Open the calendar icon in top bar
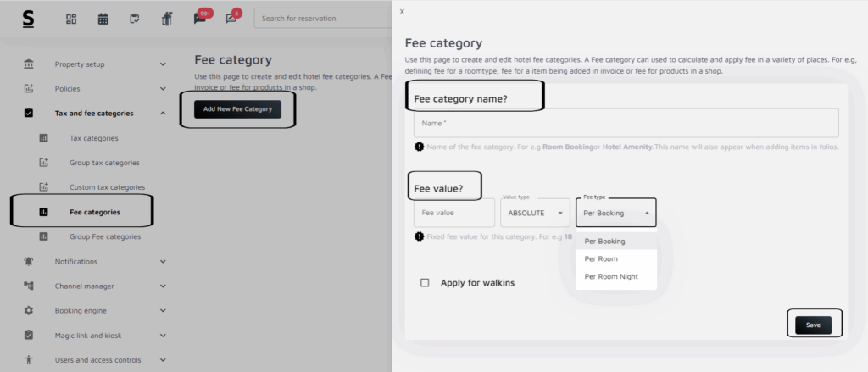This screenshot has width=868, height=372. coord(103,19)
